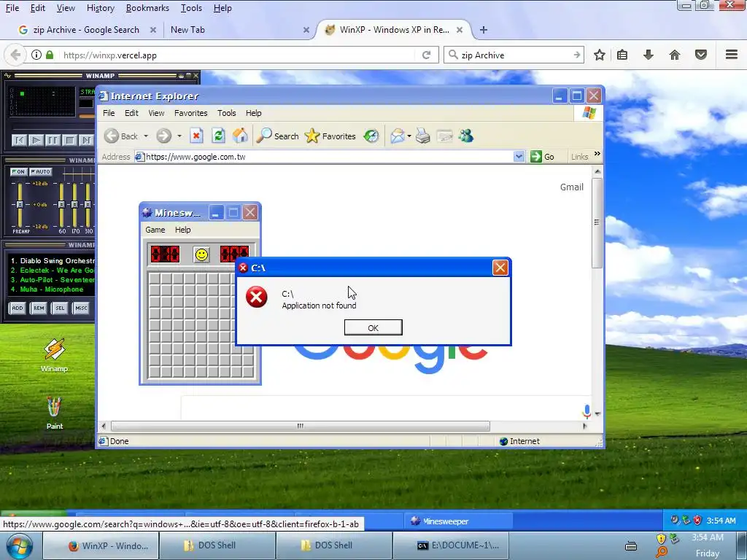Click Winamp playlist MISC button
The height and width of the screenshot is (560, 747).
(x=81, y=308)
